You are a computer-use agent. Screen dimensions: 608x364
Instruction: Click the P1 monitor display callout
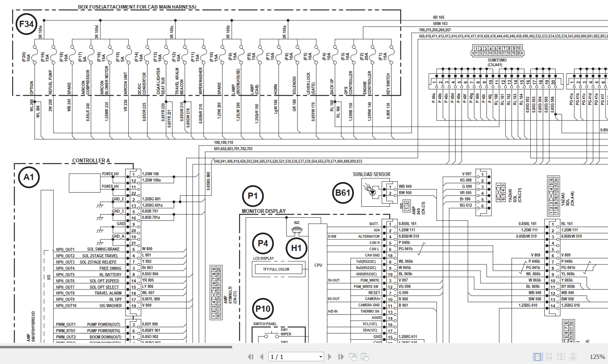[253, 196]
